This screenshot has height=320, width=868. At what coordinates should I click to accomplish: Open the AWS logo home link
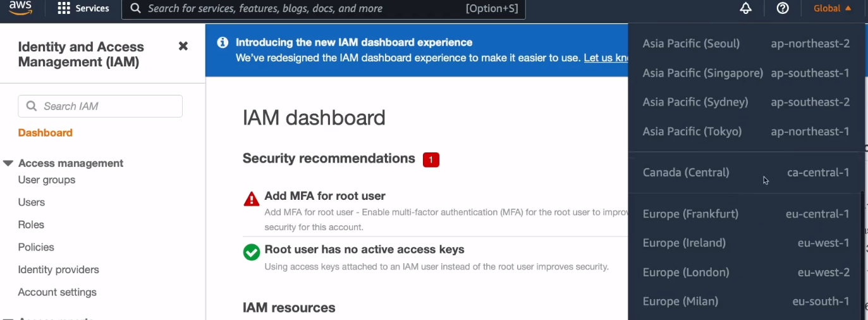(x=21, y=8)
